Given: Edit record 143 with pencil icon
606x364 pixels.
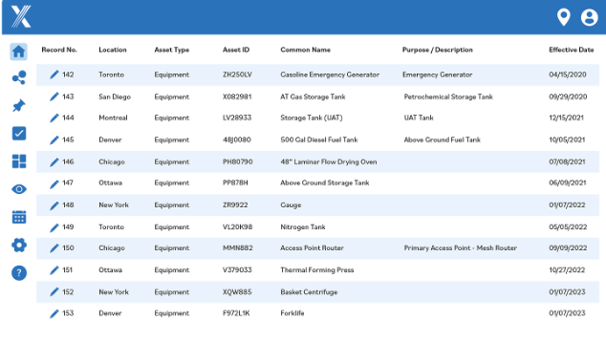Looking at the screenshot, I should click(x=54, y=96).
